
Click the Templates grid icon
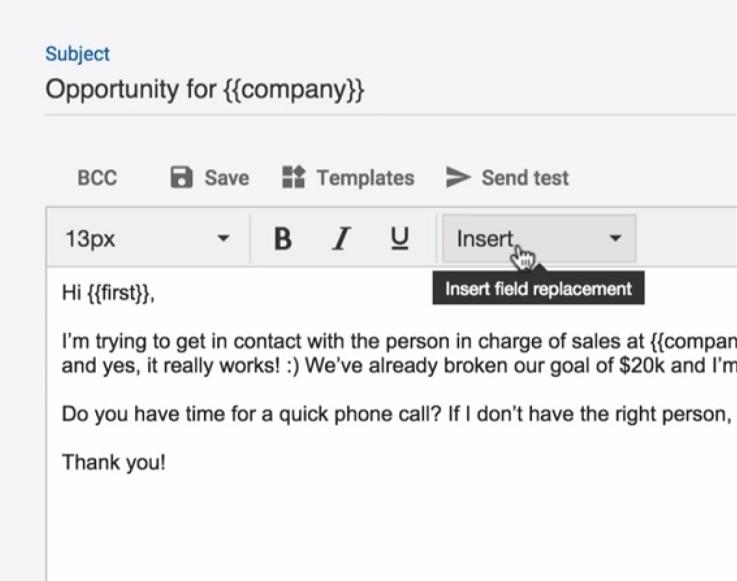coord(294,177)
